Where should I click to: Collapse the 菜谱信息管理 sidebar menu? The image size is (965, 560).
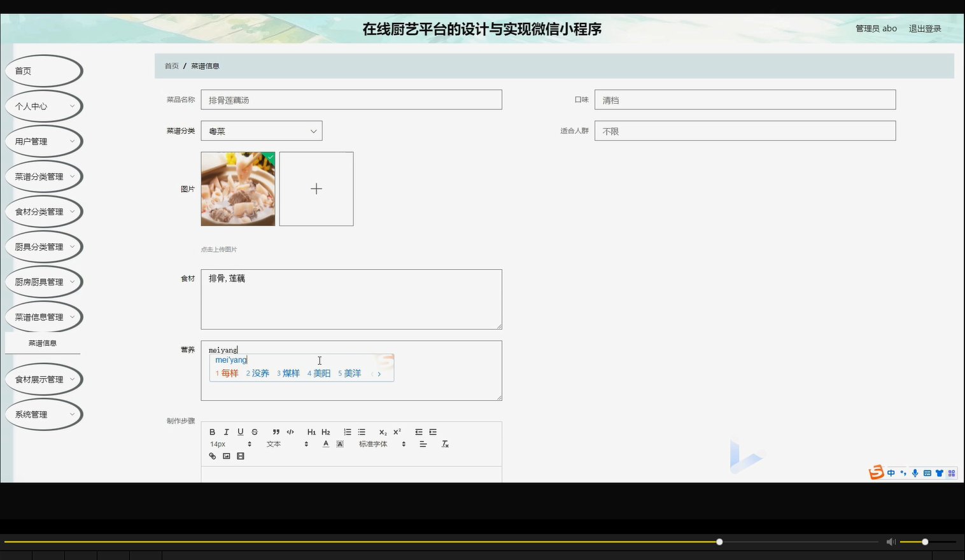click(44, 317)
